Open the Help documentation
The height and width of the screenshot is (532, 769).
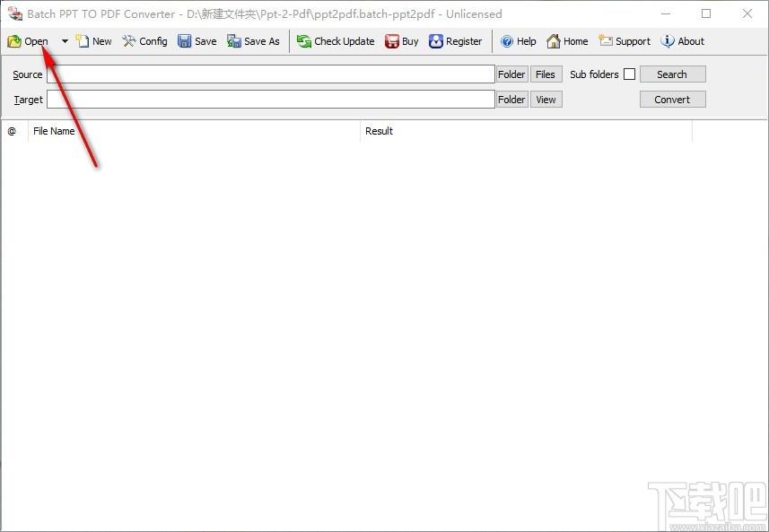click(x=519, y=41)
